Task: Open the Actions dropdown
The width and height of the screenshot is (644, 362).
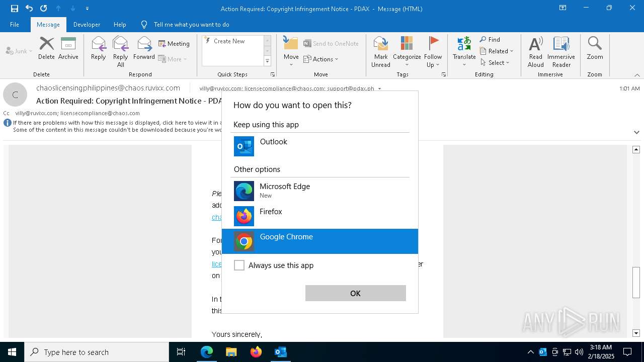Action: (x=321, y=59)
